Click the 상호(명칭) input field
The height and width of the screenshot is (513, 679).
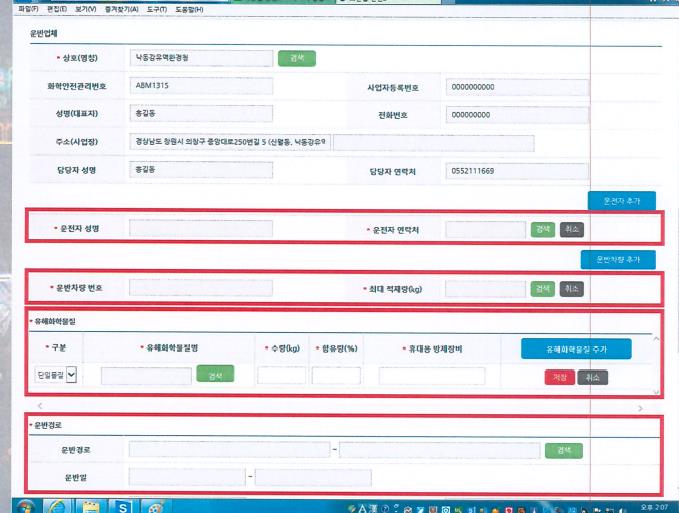coord(201,58)
